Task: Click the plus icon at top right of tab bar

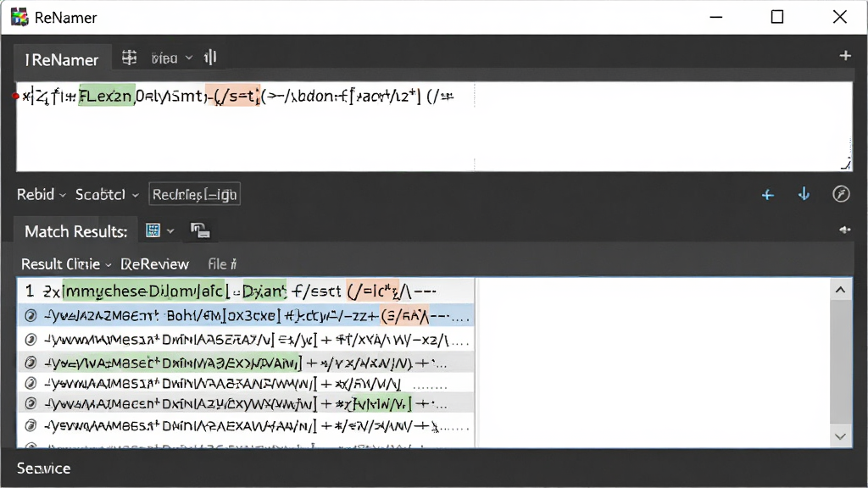Action: coord(845,56)
